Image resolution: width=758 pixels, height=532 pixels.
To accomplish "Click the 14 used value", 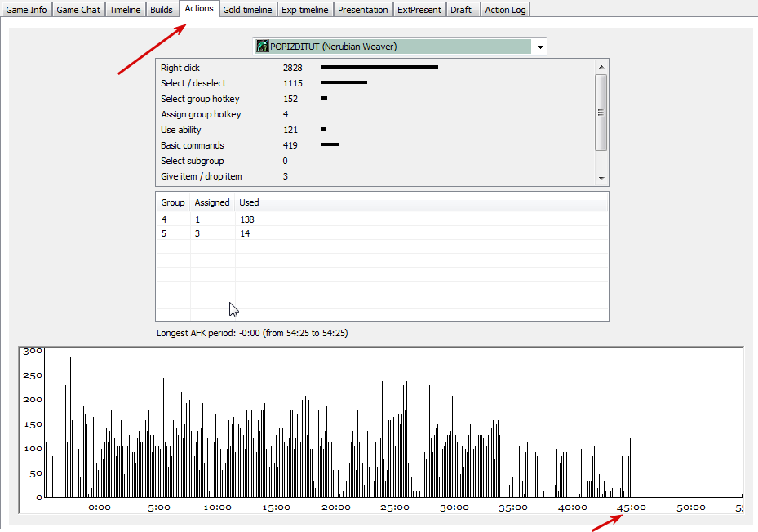I will (x=245, y=233).
